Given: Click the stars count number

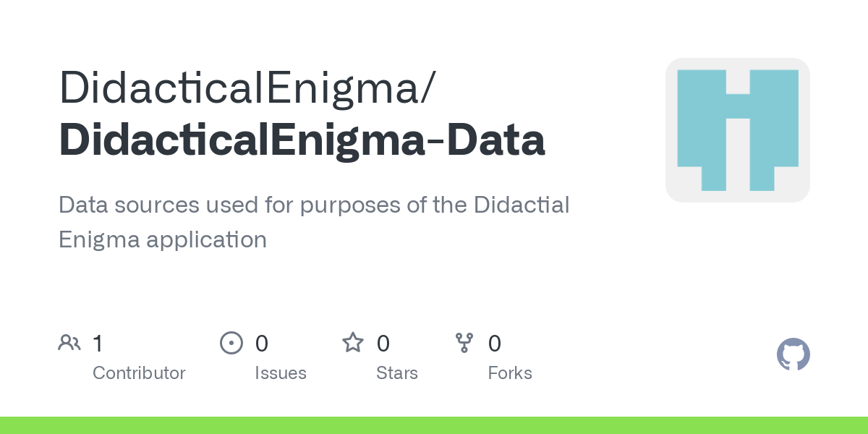Looking at the screenshot, I should point(383,343).
